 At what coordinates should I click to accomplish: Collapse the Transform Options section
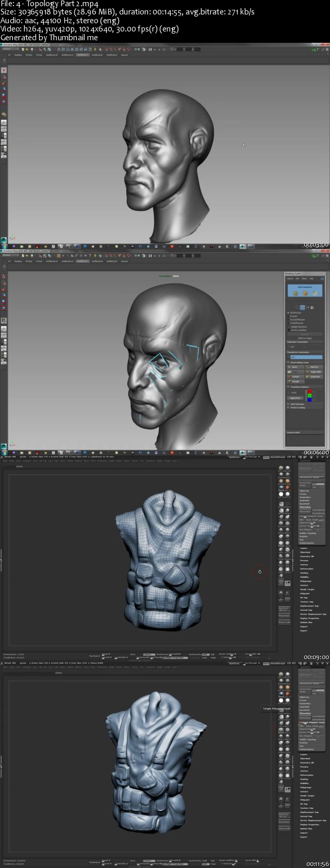pyautogui.click(x=304, y=387)
